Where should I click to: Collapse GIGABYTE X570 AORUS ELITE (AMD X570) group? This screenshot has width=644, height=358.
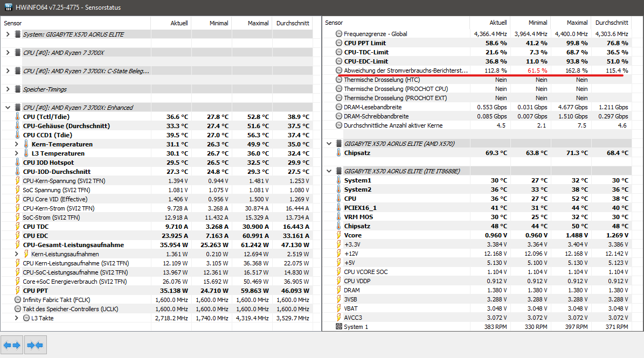pyautogui.click(x=329, y=144)
